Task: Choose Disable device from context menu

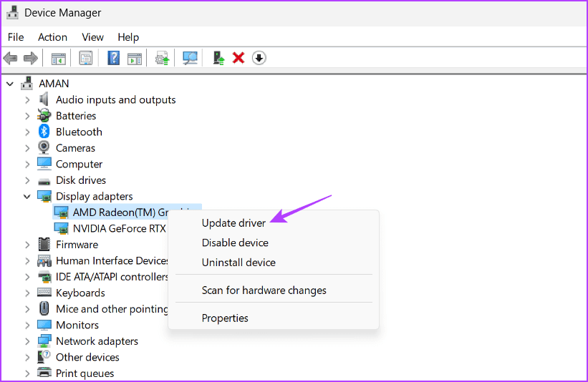Action: coord(235,243)
